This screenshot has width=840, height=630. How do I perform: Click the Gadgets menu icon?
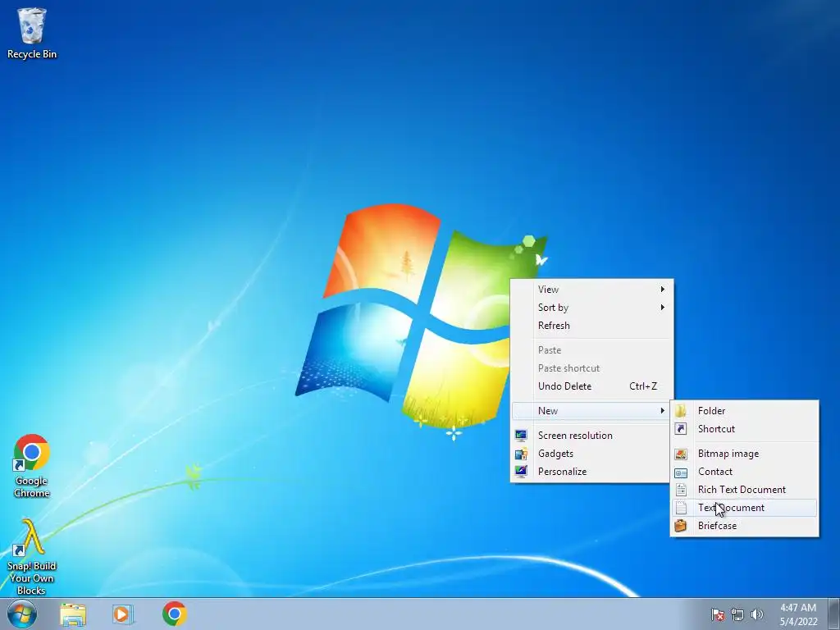[x=521, y=454]
